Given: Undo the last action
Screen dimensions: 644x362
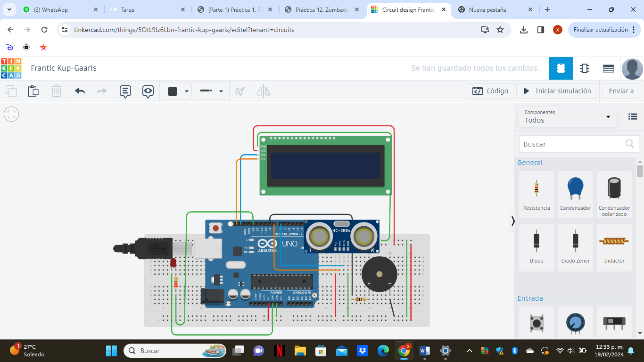Looking at the screenshot, I should tap(80, 91).
